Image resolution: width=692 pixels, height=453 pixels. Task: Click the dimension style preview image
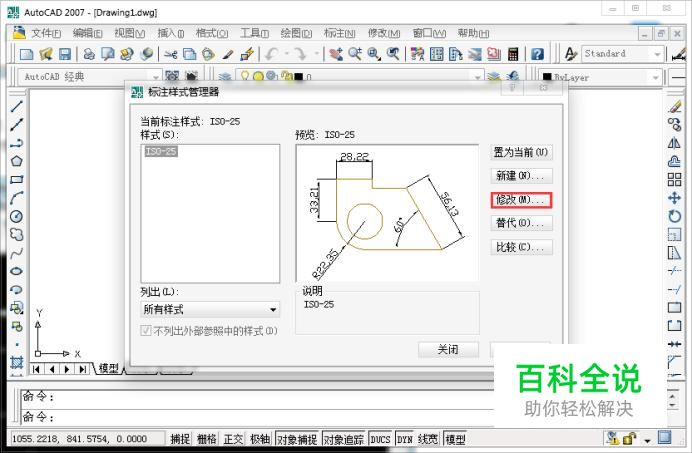[x=387, y=213]
